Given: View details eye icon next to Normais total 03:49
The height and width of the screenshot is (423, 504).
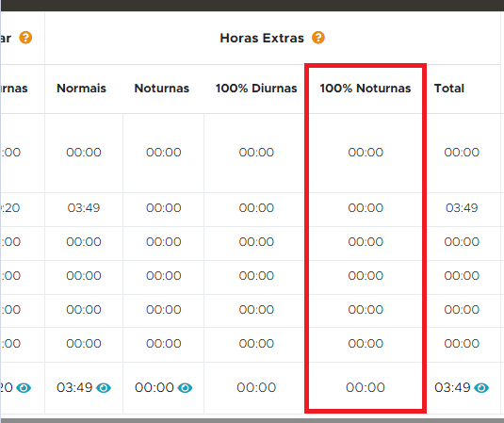Looking at the screenshot, I should pos(104,388).
